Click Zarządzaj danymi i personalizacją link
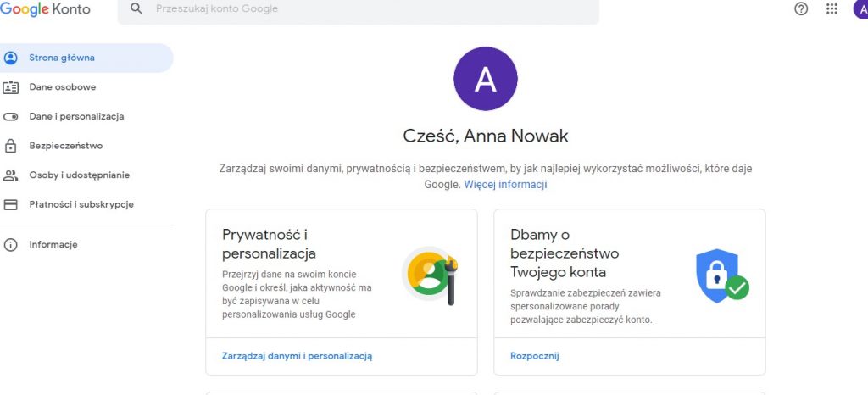 (297, 356)
